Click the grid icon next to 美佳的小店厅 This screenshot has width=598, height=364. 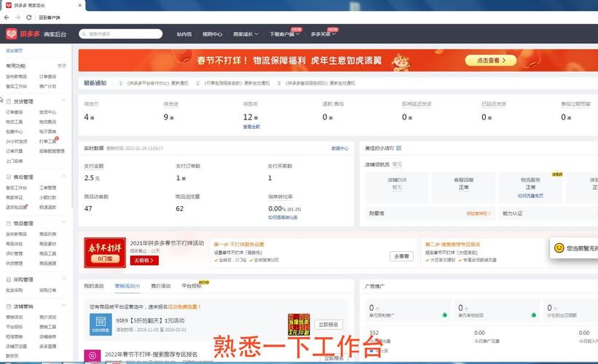tap(399, 148)
